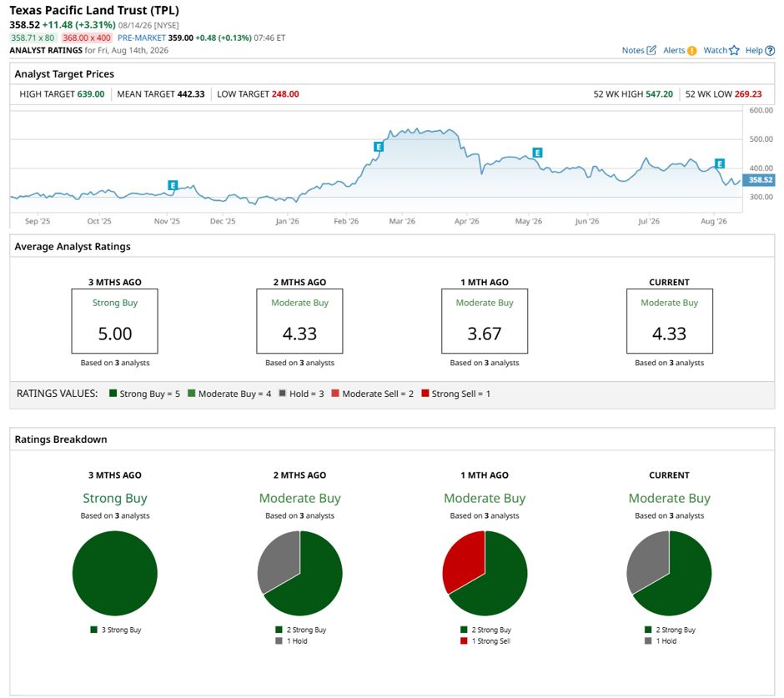This screenshot has width=784, height=698.
Task: Click the Strong Sell = 1 legend swatch
Action: point(425,393)
